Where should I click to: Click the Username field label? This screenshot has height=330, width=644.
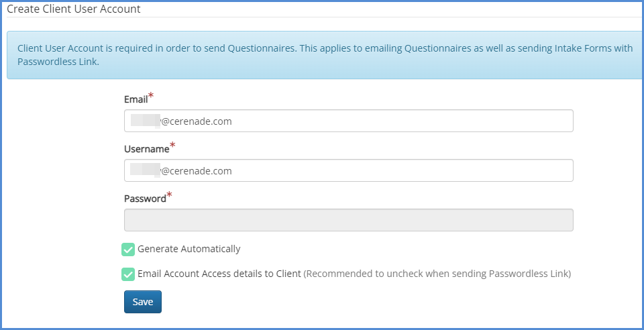pos(146,149)
